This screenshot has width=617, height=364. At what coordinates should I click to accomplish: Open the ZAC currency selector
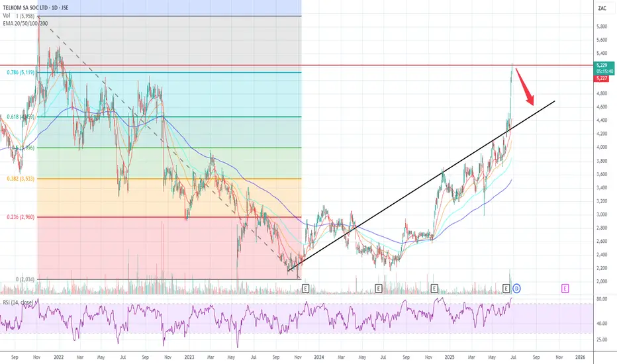(602, 8)
